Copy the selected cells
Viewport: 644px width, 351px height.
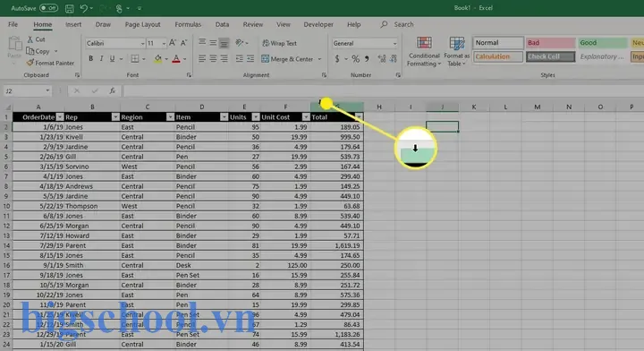[38, 51]
